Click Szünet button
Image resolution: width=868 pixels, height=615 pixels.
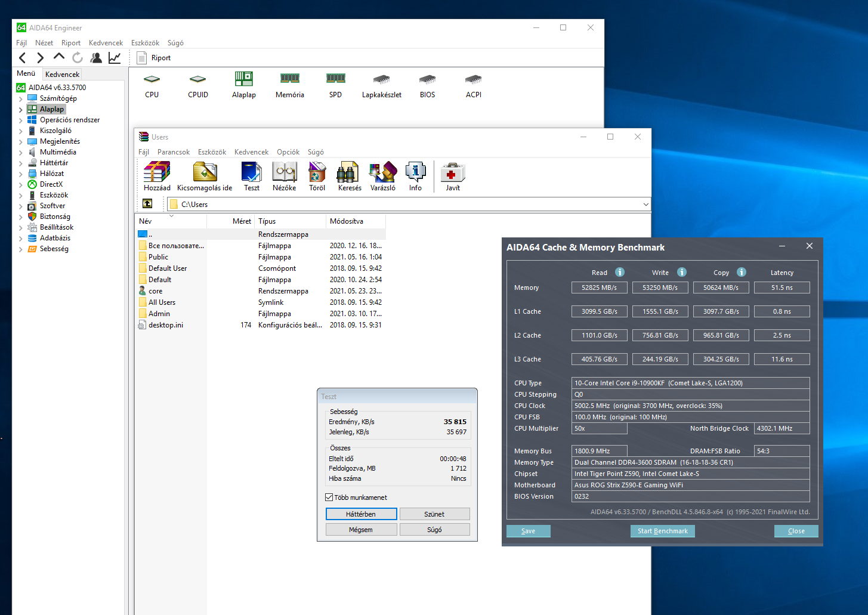434,514
